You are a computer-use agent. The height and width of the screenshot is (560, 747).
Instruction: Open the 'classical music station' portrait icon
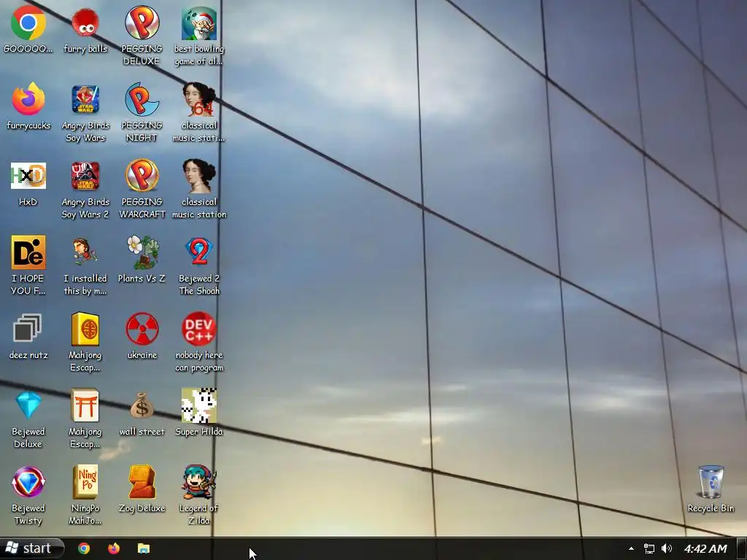pos(199,176)
